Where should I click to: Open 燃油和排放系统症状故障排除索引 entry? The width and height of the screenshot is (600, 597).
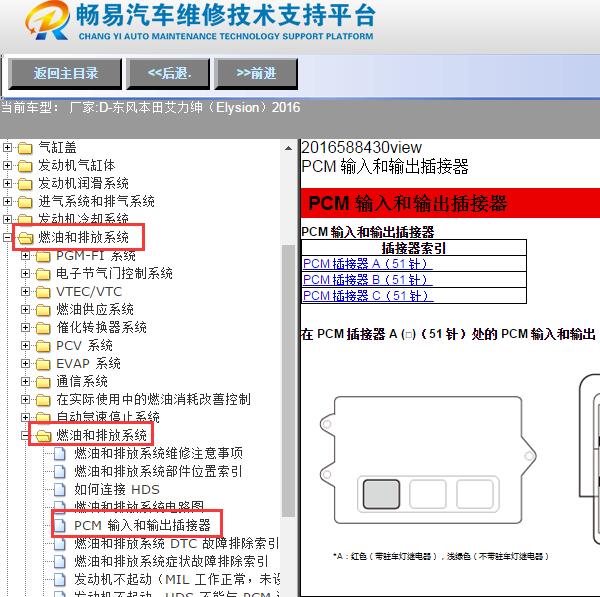(171, 561)
